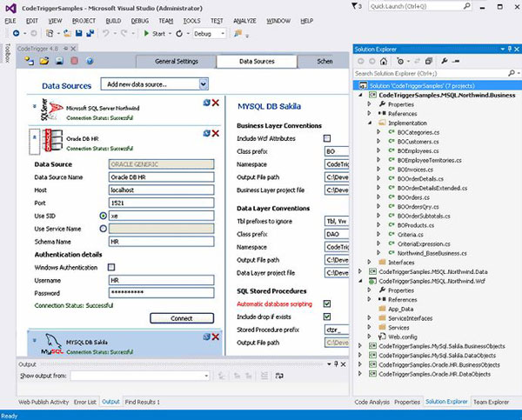
Task: Remove the Microsoft SQL Server Northwind source
Action: [x=215, y=103]
